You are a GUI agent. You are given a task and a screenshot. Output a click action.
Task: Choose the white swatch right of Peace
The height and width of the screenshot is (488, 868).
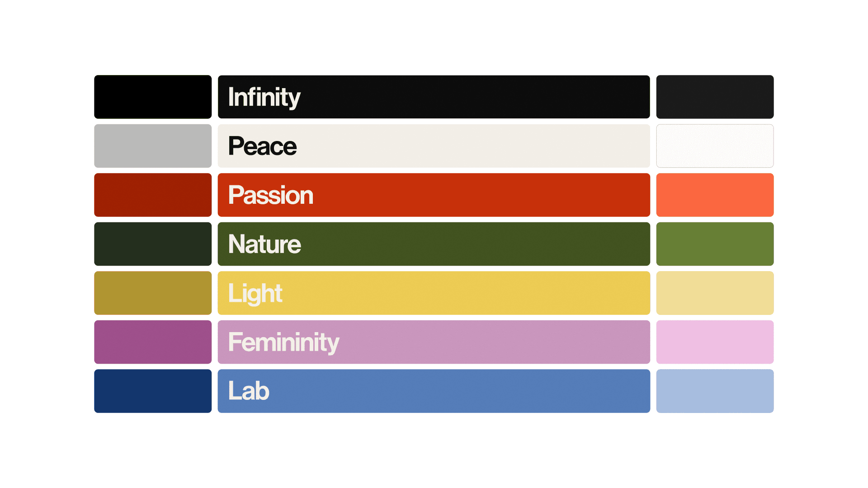(715, 146)
